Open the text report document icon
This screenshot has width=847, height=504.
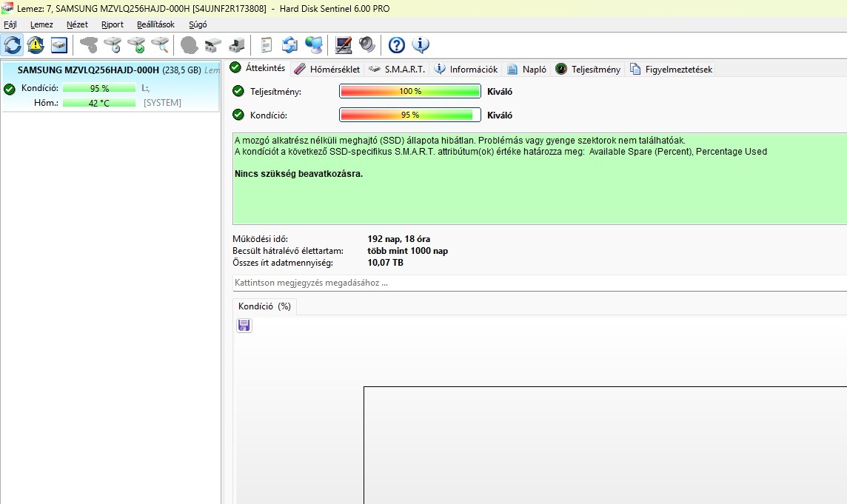pyautogui.click(x=266, y=45)
